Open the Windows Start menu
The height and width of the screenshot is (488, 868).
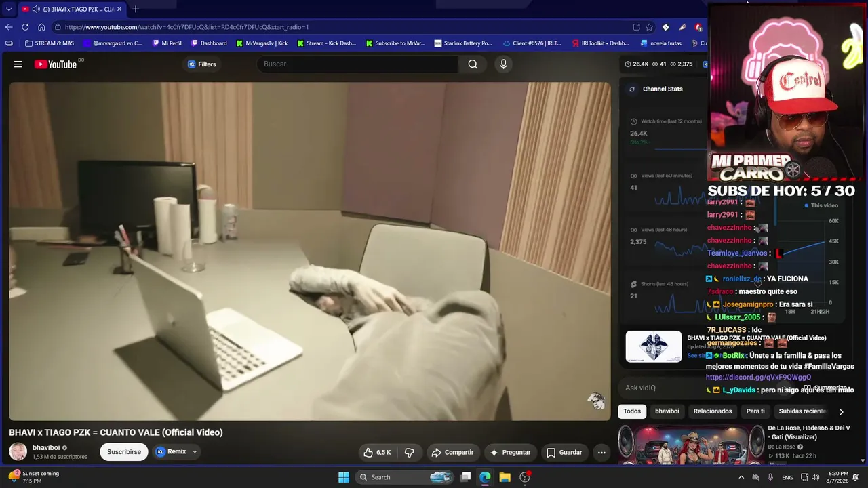point(344,477)
